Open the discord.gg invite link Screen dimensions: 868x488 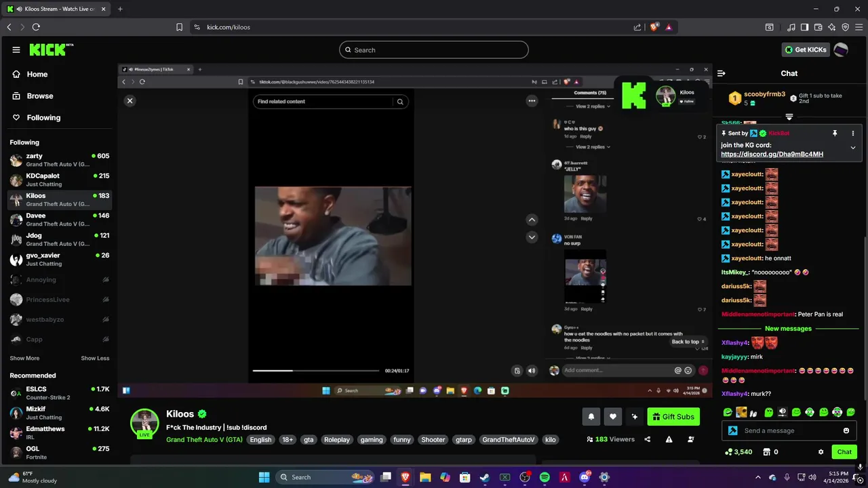tap(772, 155)
